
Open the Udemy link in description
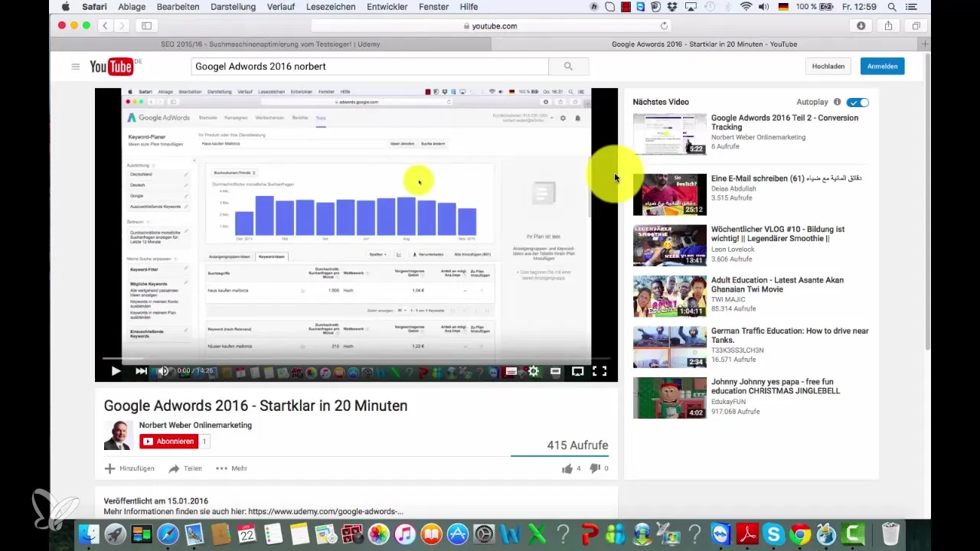[325, 511]
